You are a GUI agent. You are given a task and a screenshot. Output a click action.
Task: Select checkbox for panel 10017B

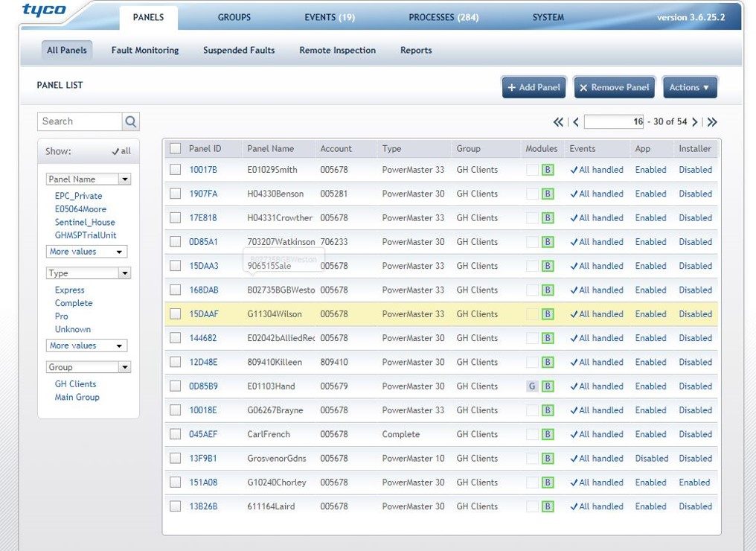point(175,170)
